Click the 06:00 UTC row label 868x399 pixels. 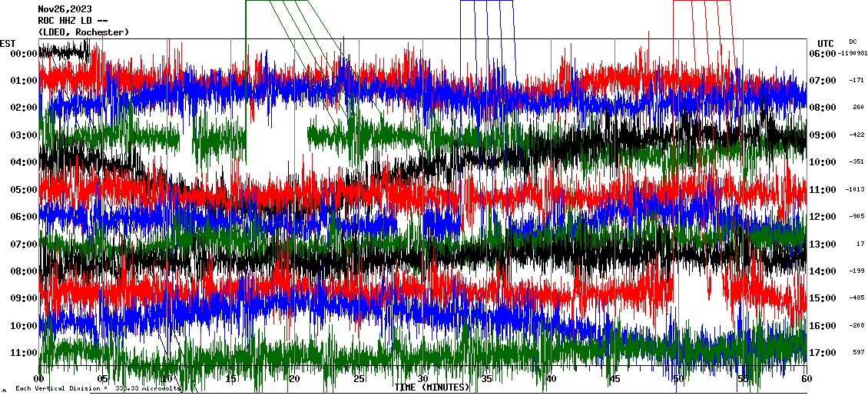(822, 54)
